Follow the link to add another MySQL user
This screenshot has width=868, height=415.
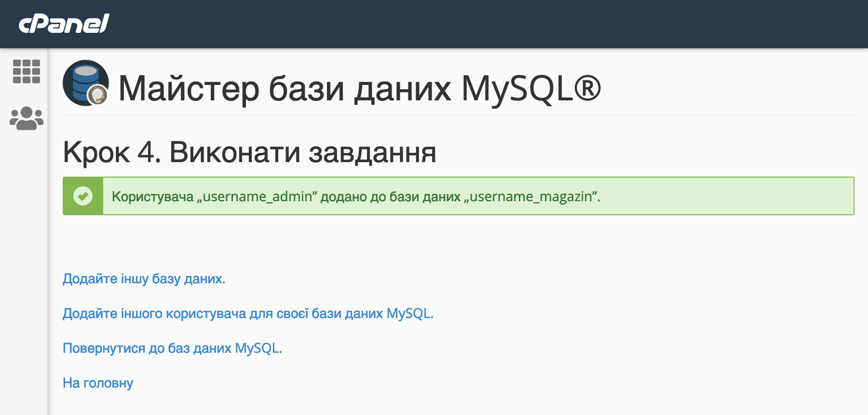pyautogui.click(x=248, y=314)
